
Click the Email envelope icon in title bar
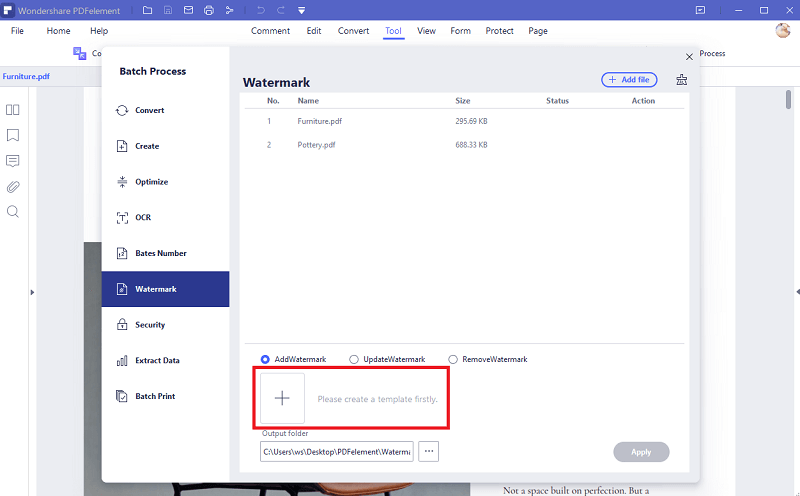pyautogui.click(x=188, y=10)
